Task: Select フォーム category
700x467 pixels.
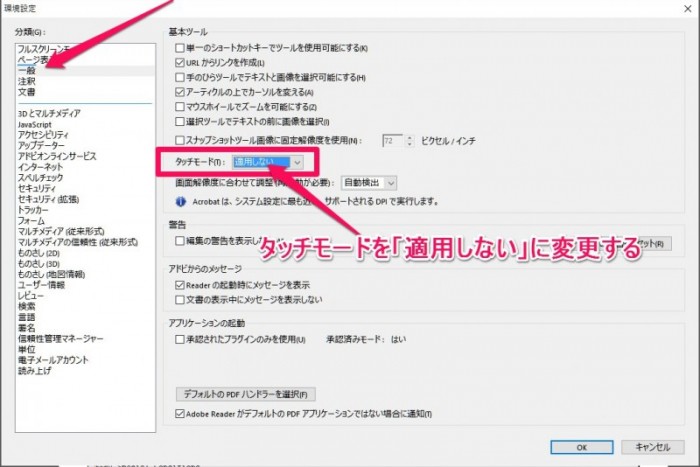Action: pos(31,221)
